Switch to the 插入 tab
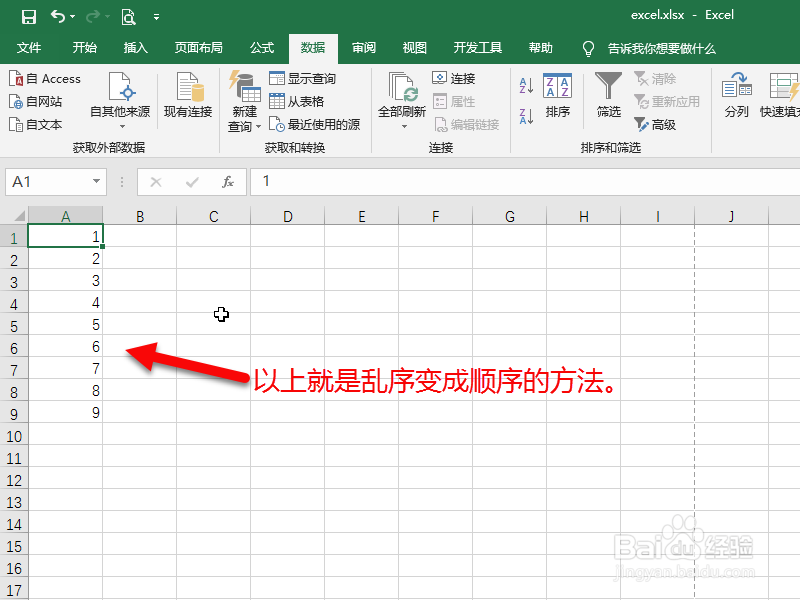800x600 pixels. [x=136, y=48]
